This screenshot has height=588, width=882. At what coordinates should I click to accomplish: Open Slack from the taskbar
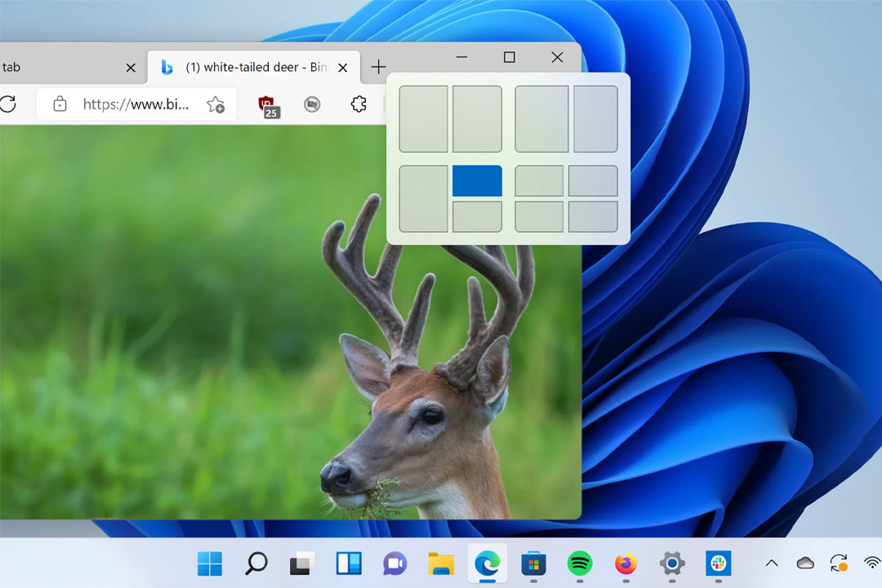point(719,563)
